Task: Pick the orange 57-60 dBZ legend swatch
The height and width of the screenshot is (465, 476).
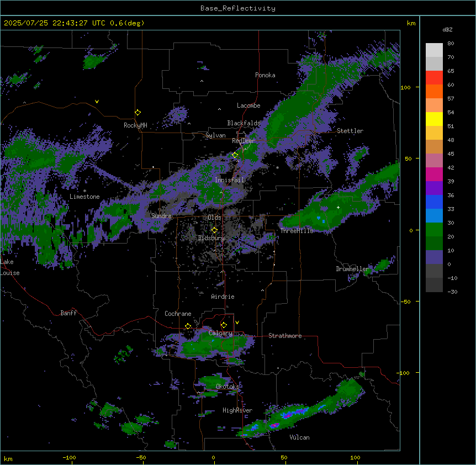Action: tap(434, 91)
